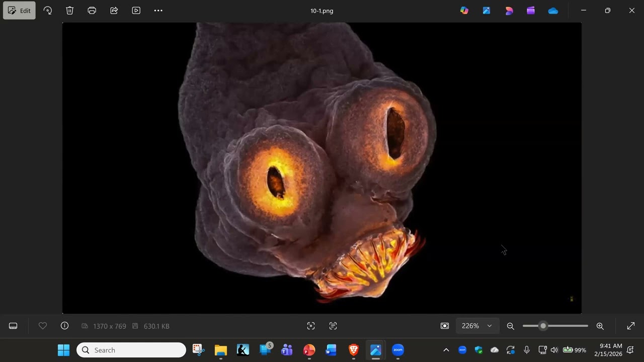The width and height of the screenshot is (644, 362).
Task: Show file info with the info icon
Action: point(64,326)
